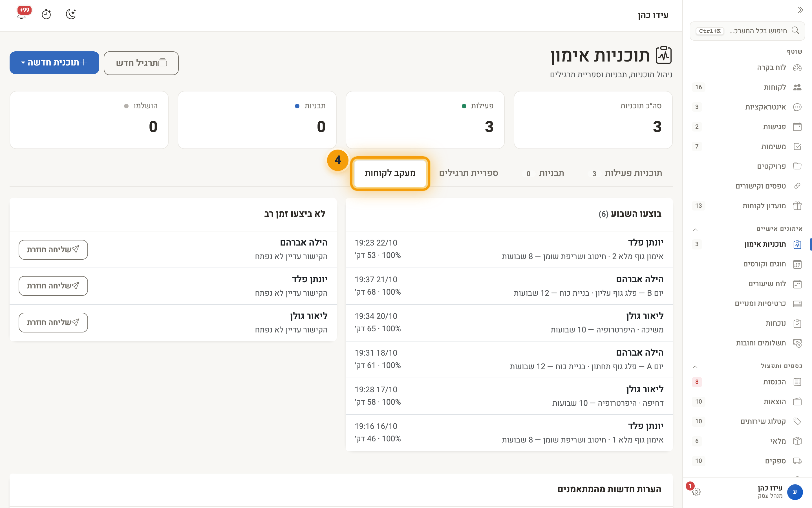Open the עידו כהן user avatar
Viewport: 812px width, 508px height.
[x=795, y=492]
